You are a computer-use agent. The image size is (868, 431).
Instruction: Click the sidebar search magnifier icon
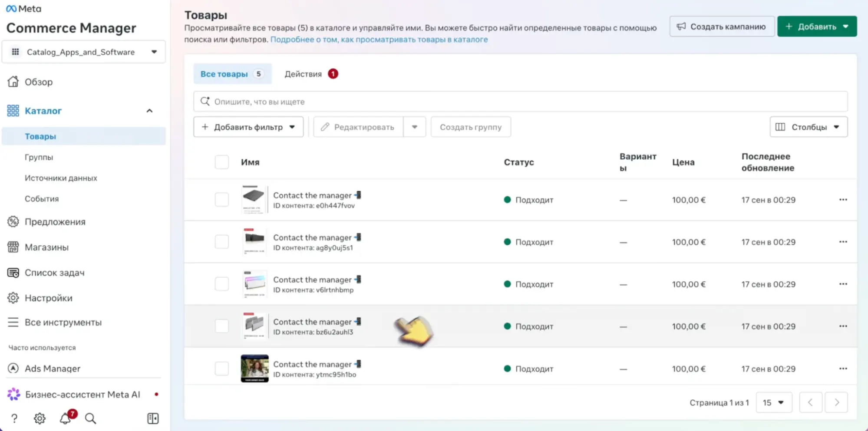coord(90,418)
